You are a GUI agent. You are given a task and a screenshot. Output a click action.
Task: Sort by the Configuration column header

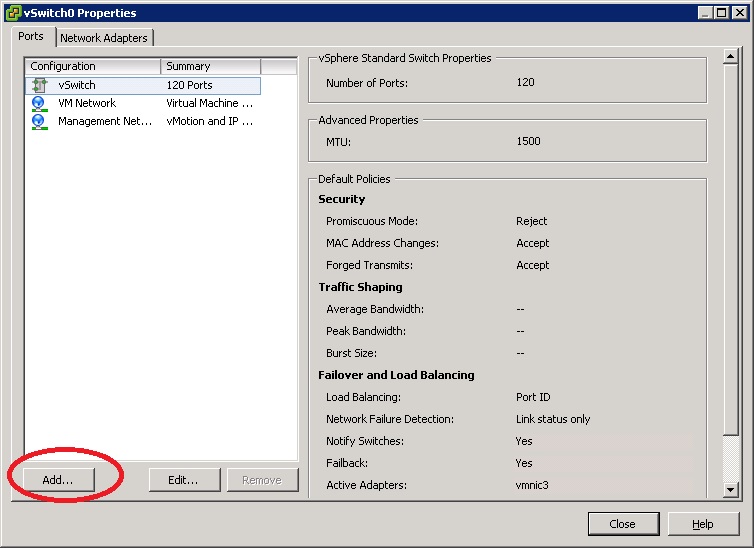(x=93, y=66)
